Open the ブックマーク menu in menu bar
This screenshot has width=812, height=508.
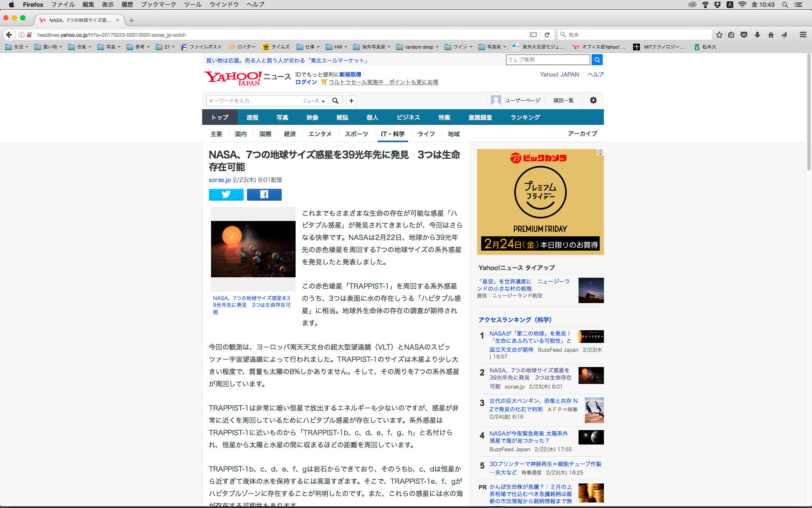coord(158,5)
